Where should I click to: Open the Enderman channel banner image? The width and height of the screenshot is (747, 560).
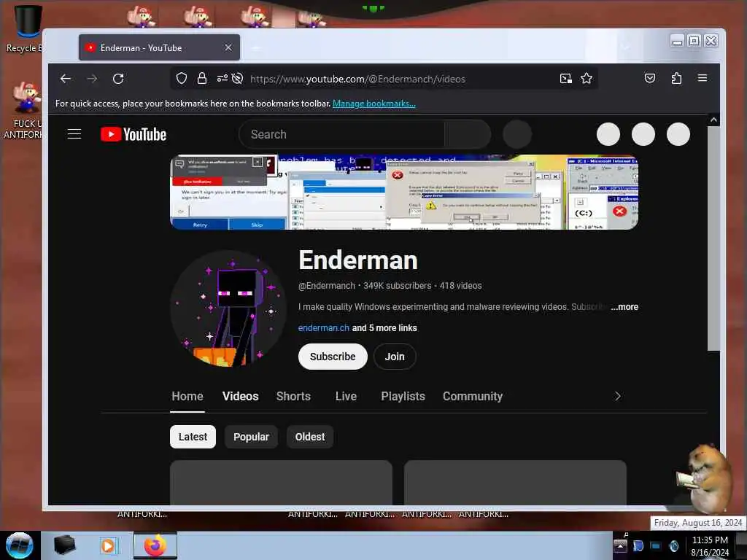(x=404, y=192)
